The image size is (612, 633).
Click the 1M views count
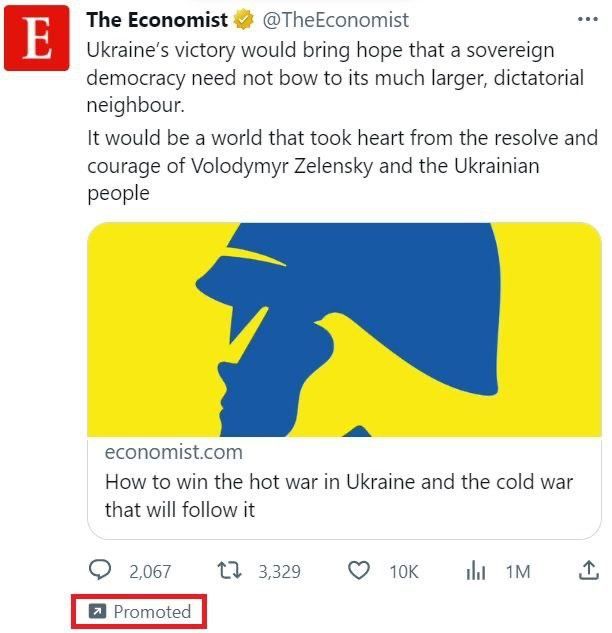(518, 572)
